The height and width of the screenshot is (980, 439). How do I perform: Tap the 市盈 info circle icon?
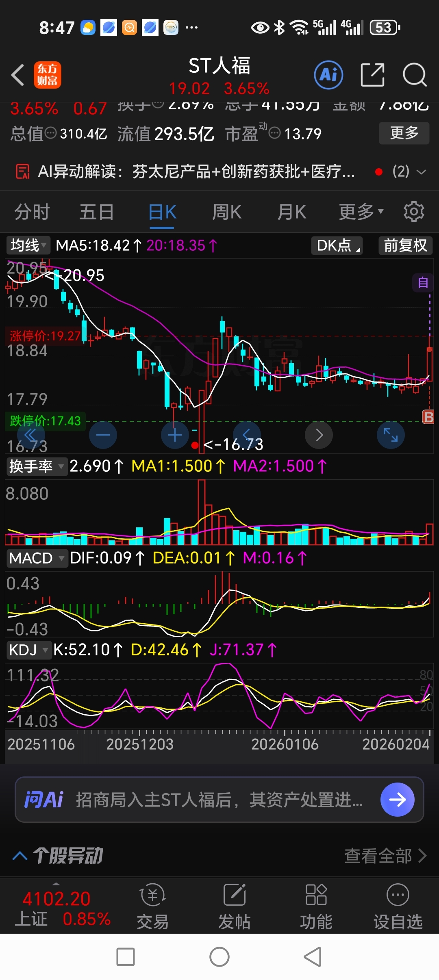(275, 133)
